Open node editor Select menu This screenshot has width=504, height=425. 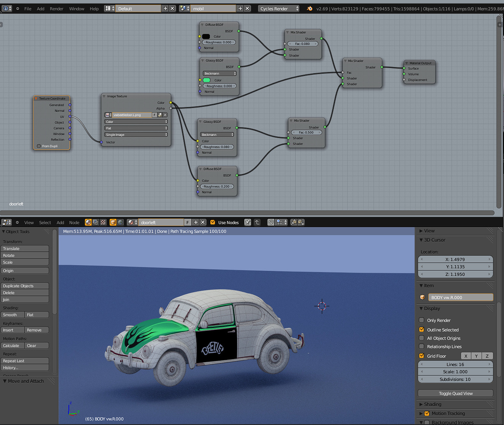pos(45,222)
